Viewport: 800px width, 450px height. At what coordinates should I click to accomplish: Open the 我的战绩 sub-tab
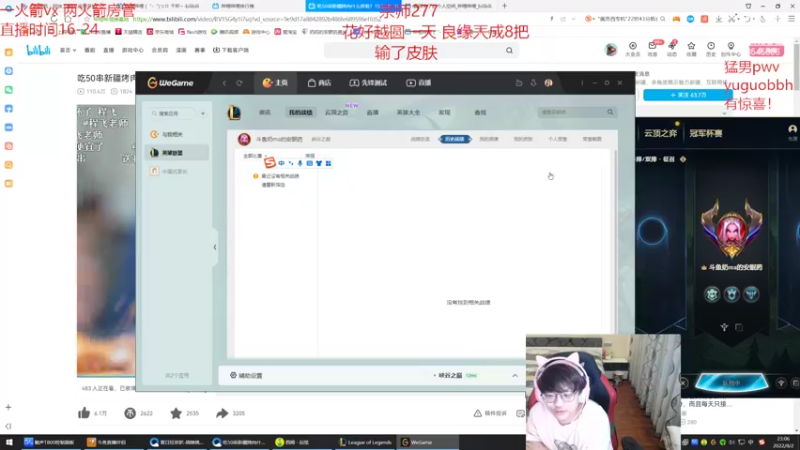point(300,112)
